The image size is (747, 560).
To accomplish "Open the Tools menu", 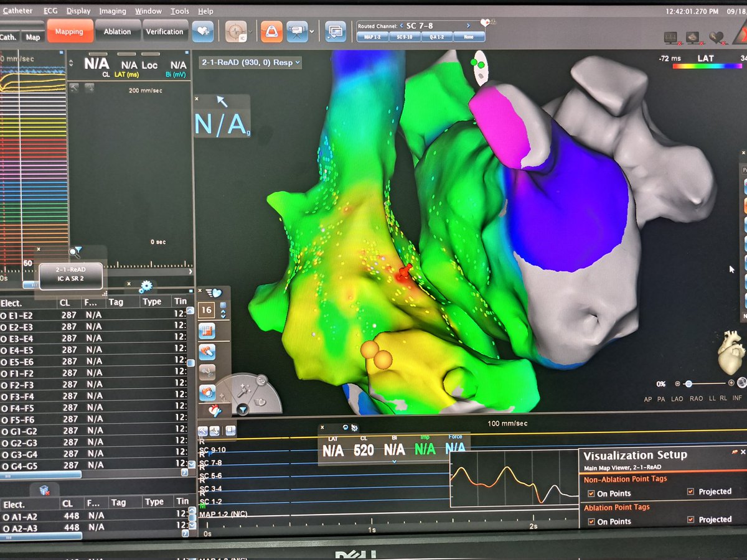I will pos(180,11).
